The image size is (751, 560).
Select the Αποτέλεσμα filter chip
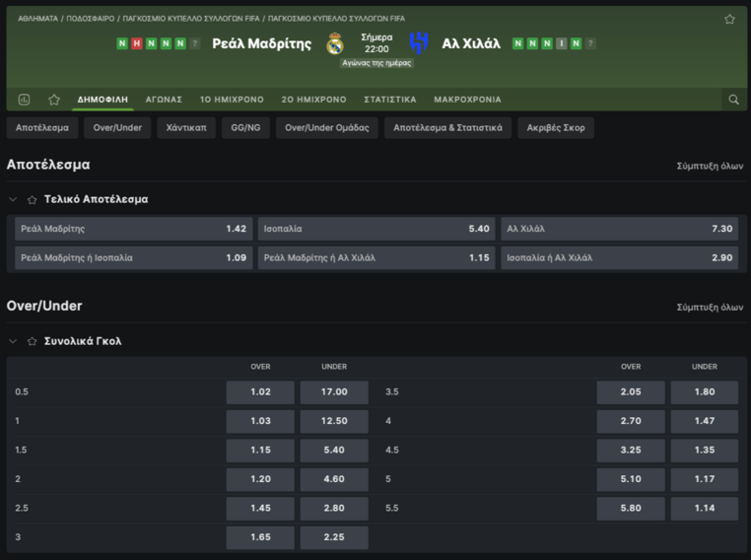pyautogui.click(x=42, y=128)
